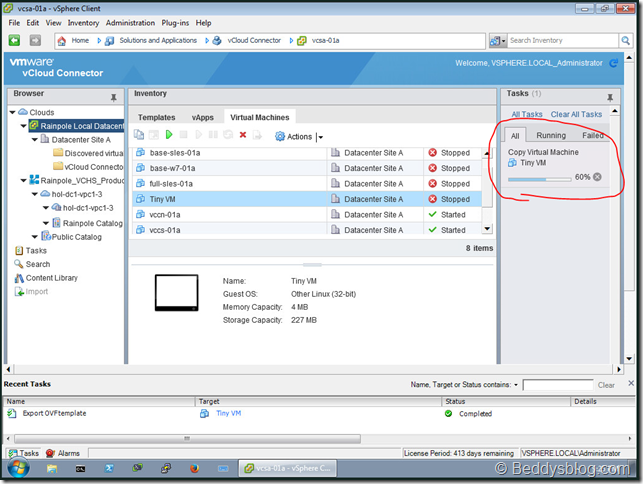This screenshot has height=484, width=643.
Task: Click vCloud Connector in breadcrumb
Action: click(254, 41)
